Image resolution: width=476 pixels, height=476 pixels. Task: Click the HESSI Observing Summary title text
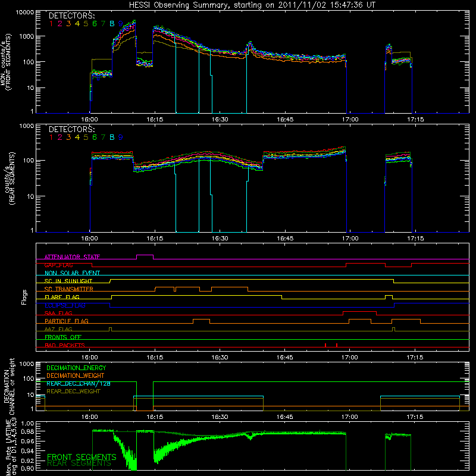252,5
